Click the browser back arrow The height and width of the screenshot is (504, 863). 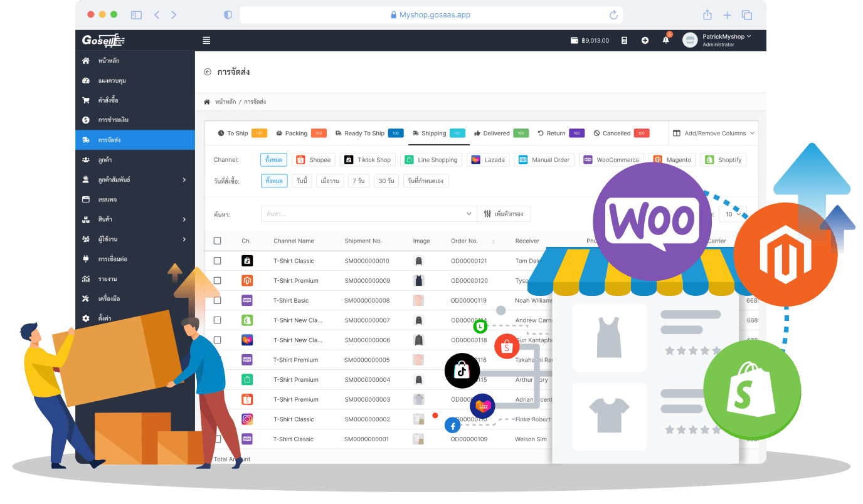point(157,15)
